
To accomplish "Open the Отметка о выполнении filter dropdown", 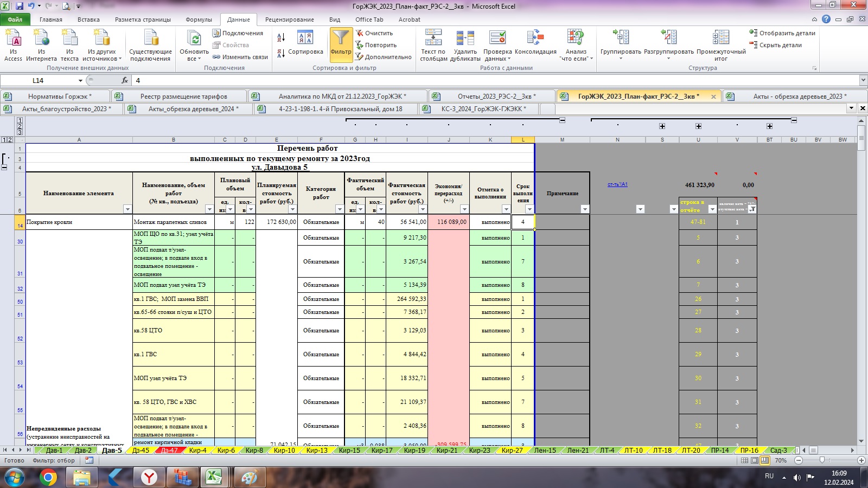I will pyautogui.click(x=506, y=209).
